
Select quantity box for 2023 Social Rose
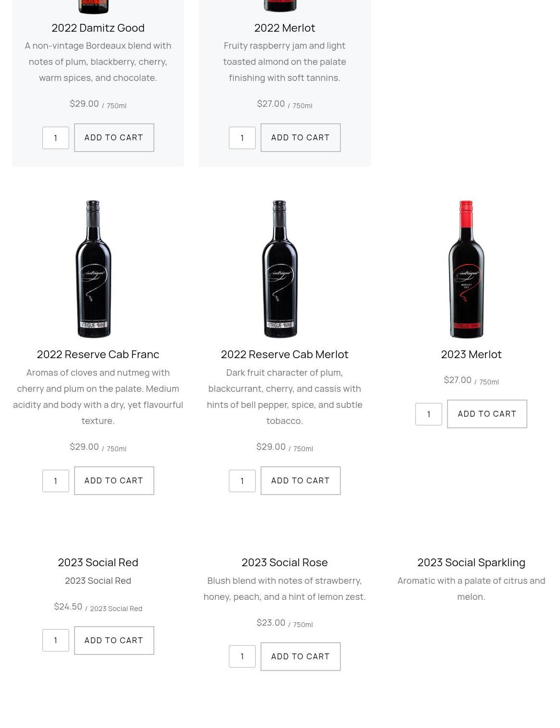(242, 656)
